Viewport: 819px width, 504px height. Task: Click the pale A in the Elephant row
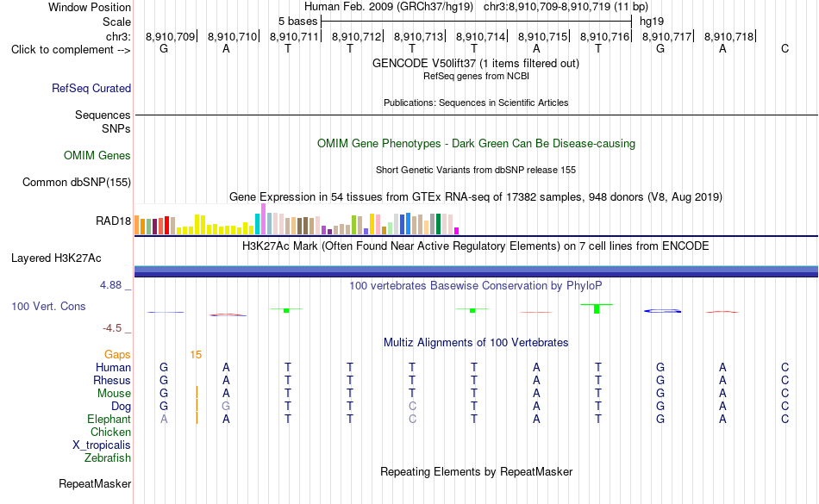point(164,419)
